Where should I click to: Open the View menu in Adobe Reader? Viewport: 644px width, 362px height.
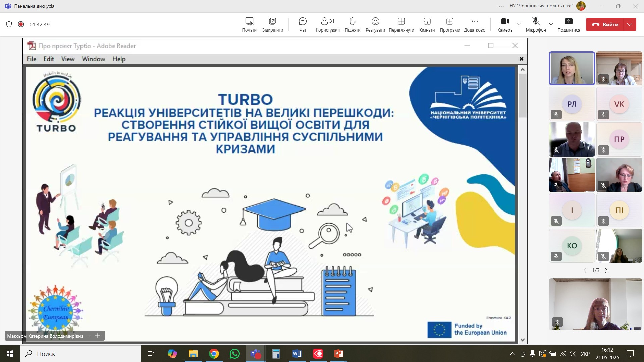pos(68,59)
